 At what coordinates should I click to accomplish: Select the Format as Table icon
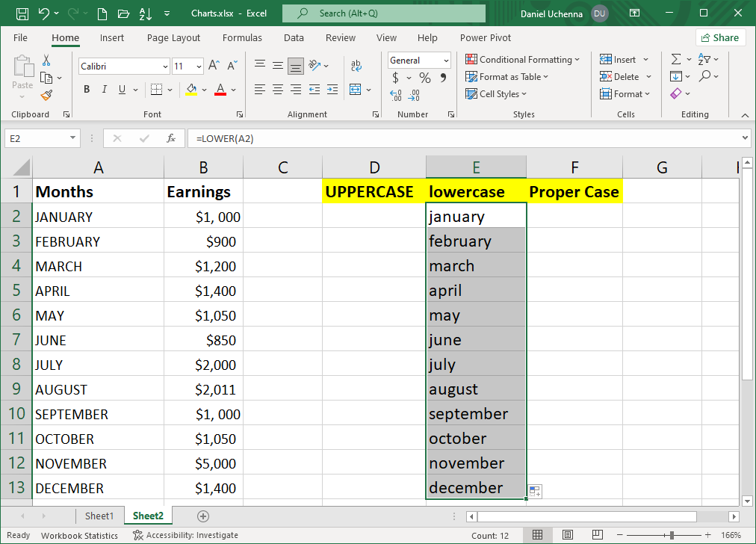(x=506, y=76)
